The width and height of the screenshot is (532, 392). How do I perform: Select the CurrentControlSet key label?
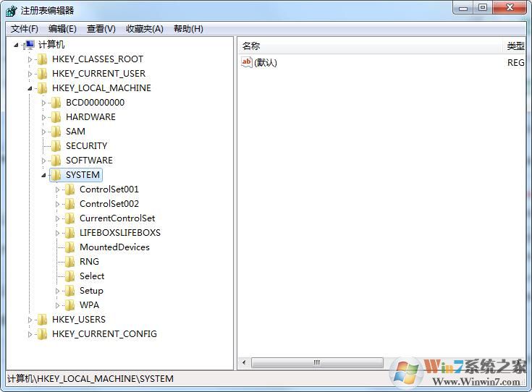tap(117, 218)
